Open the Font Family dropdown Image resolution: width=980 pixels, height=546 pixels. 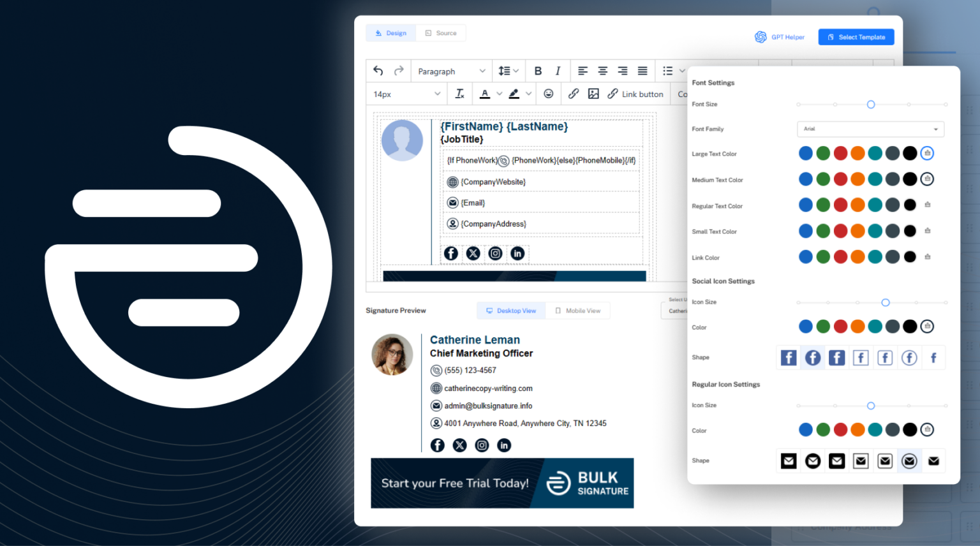(x=870, y=129)
